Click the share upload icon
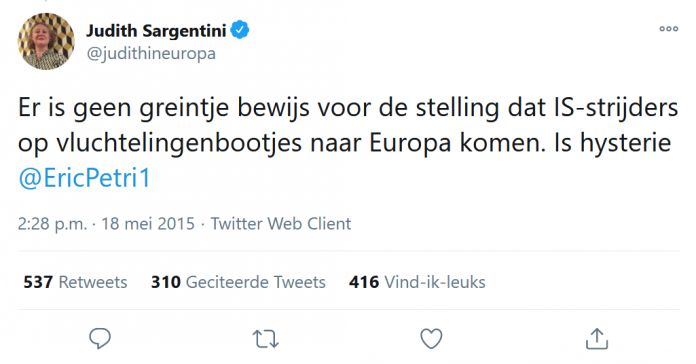 [597, 339]
